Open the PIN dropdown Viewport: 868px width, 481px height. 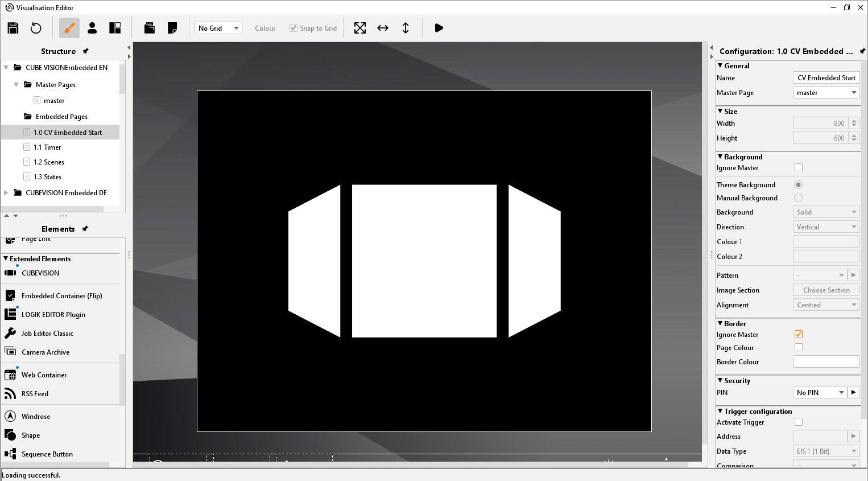[x=820, y=392]
